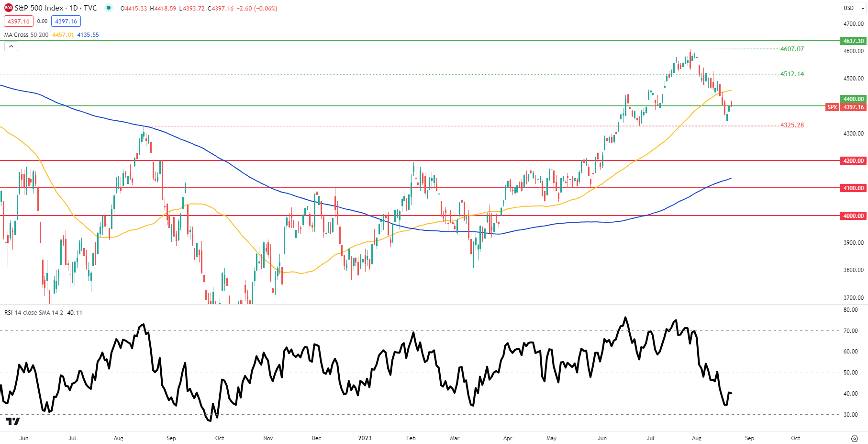Click the red 4325.28 support line label
The image size is (868, 444).
tap(792, 125)
